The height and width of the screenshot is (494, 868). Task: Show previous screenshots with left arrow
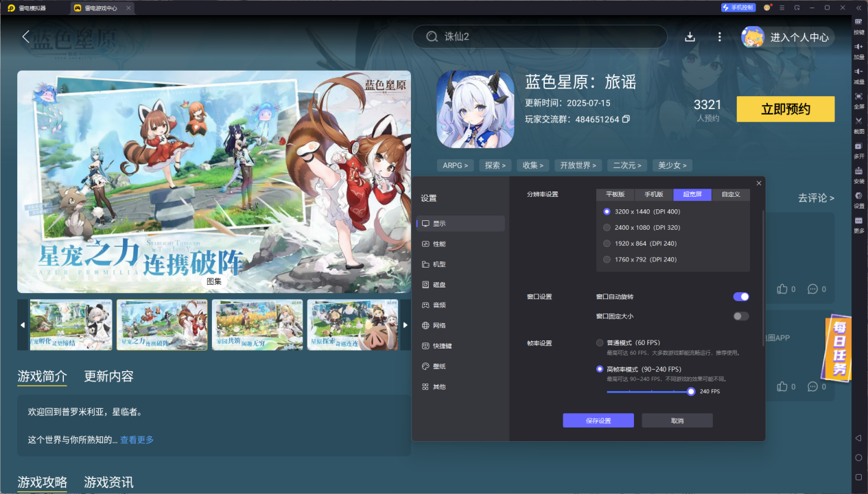(x=23, y=325)
